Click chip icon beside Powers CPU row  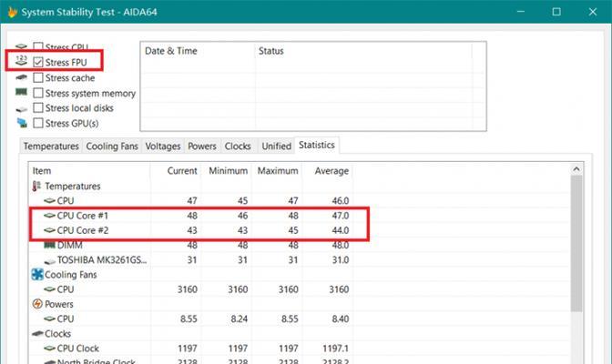(x=49, y=318)
